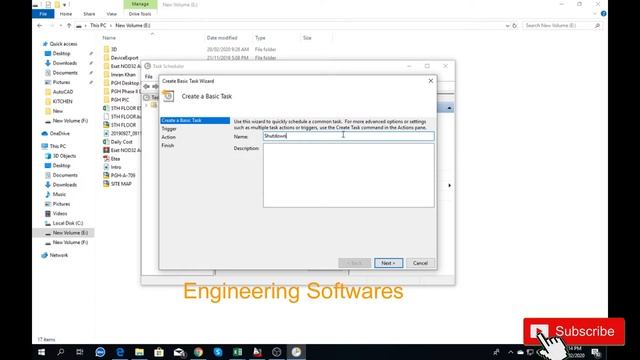Open the Share ribbon tab

tap(89, 14)
